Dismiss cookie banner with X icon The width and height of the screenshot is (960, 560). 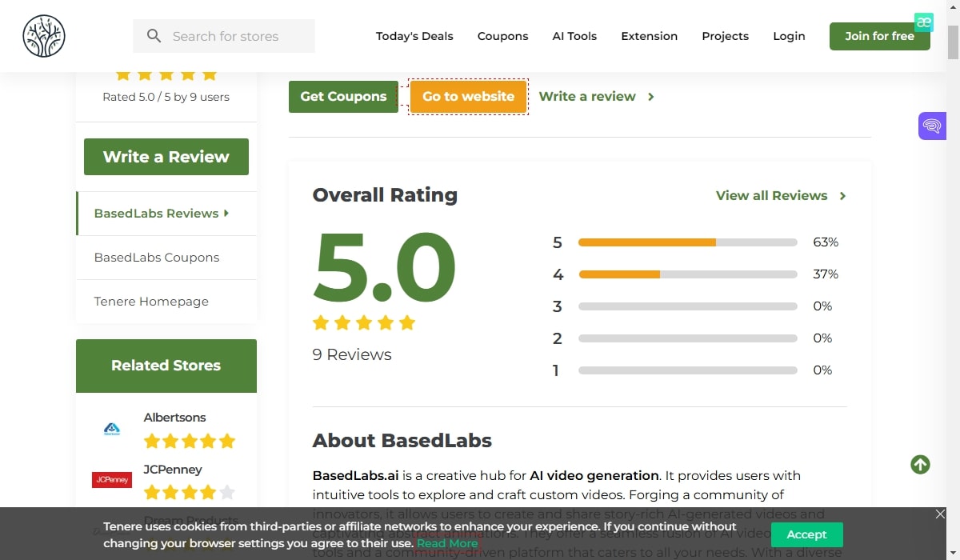tap(940, 514)
